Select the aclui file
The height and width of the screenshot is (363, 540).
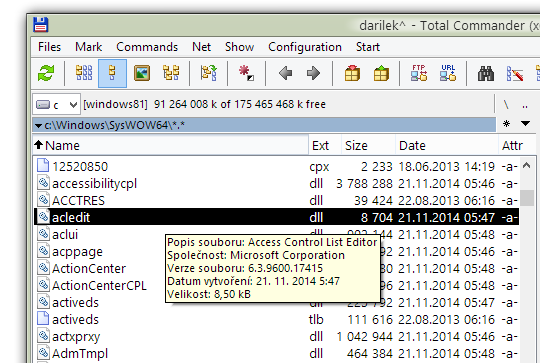coord(65,234)
